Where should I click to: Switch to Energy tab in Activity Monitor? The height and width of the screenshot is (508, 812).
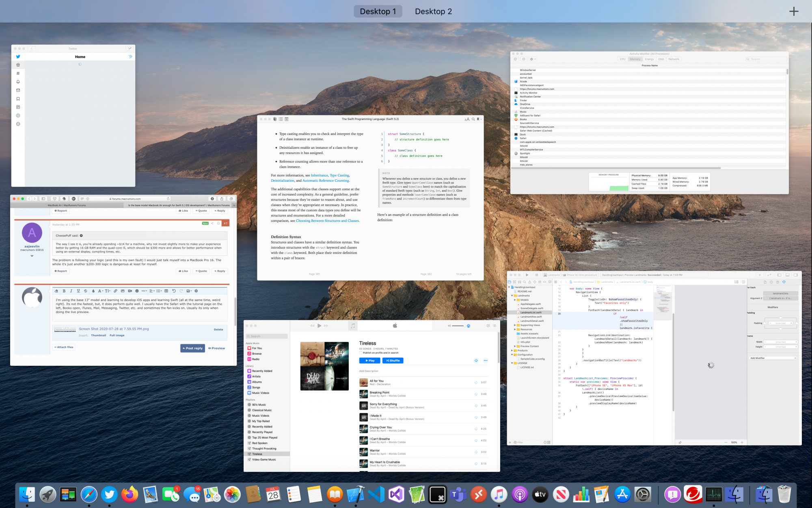click(649, 59)
